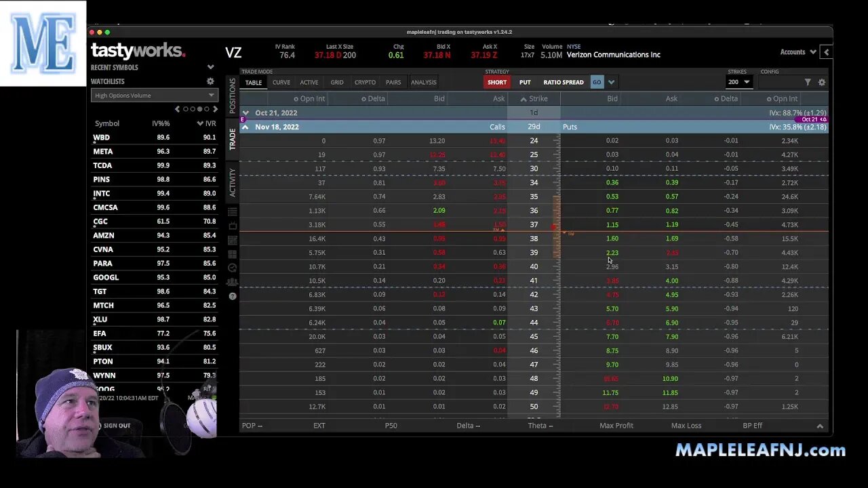Screen dimensions: 868x488
Task: Switch to CRYPTO trade mode tab
Action: (x=365, y=82)
